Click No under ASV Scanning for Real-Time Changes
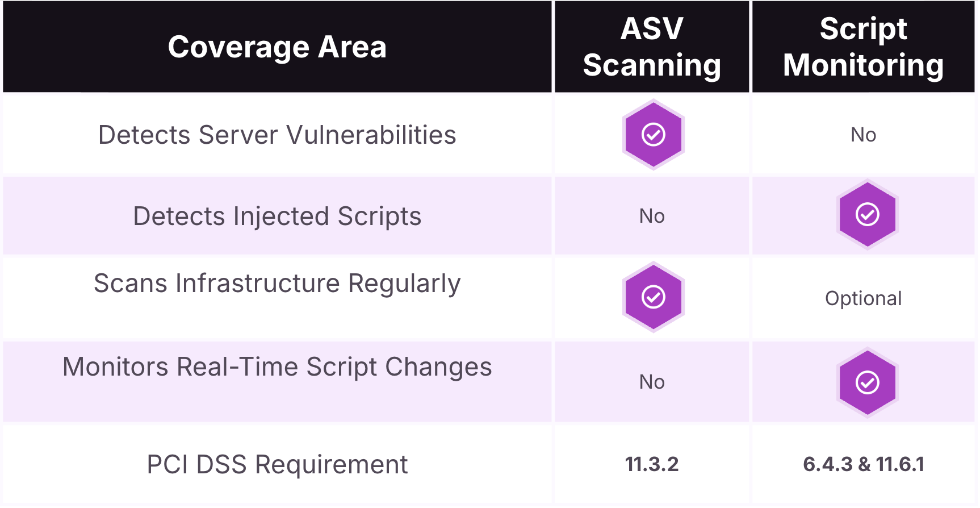 pyautogui.click(x=652, y=382)
